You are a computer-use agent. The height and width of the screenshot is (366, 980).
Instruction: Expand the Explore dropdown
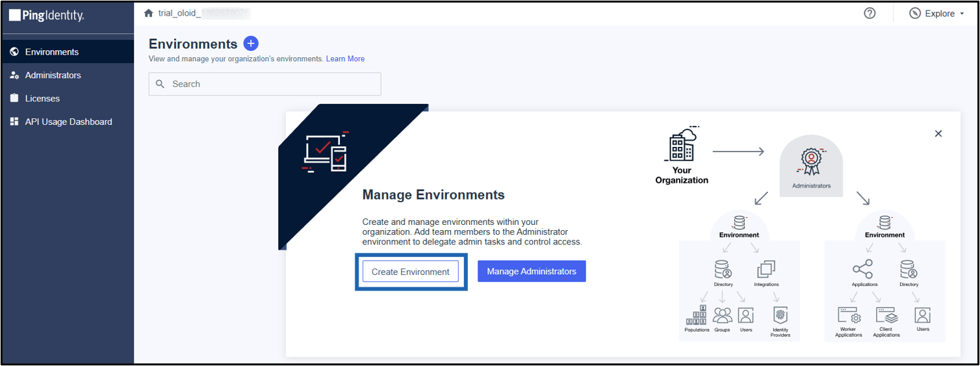pyautogui.click(x=936, y=13)
